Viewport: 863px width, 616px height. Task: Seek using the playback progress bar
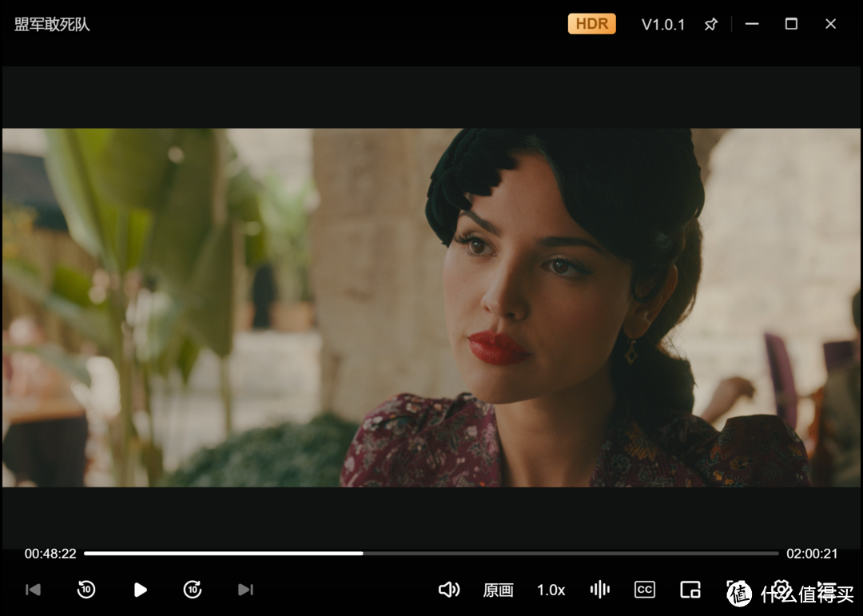click(x=431, y=553)
